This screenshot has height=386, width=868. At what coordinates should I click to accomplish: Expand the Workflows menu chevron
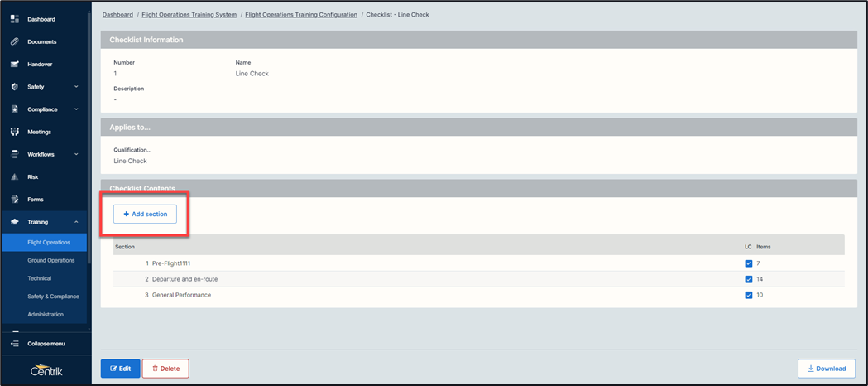76,155
